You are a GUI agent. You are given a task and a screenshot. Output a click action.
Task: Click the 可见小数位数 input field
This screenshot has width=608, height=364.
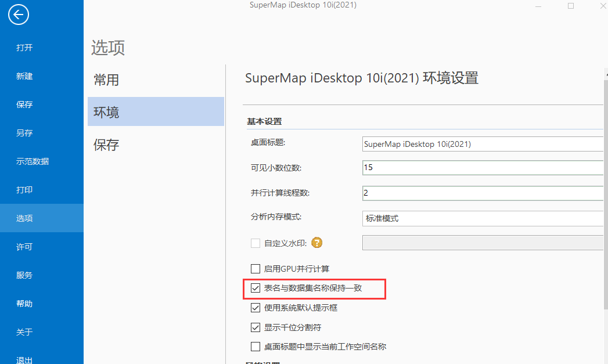click(x=483, y=167)
